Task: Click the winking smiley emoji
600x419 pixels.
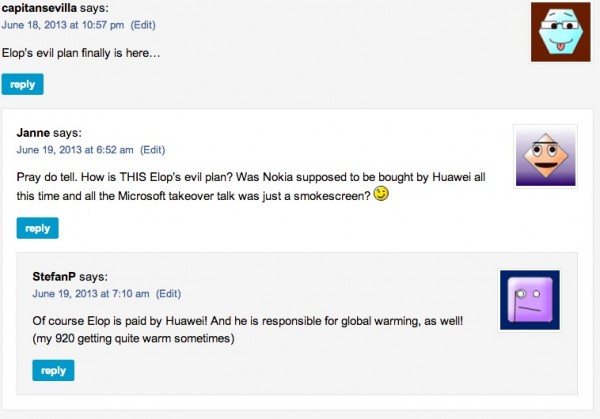Action: (x=381, y=193)
